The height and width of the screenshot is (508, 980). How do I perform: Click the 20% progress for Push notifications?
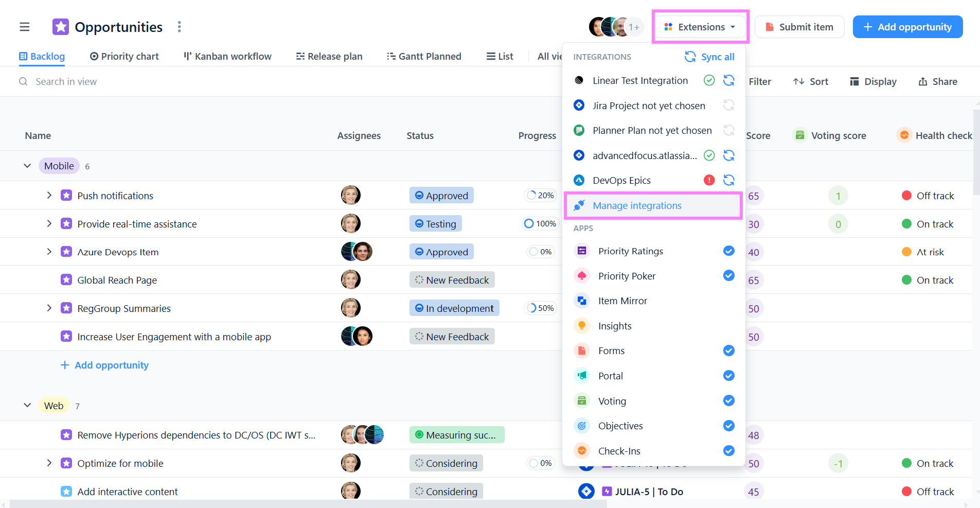[540, 196]
